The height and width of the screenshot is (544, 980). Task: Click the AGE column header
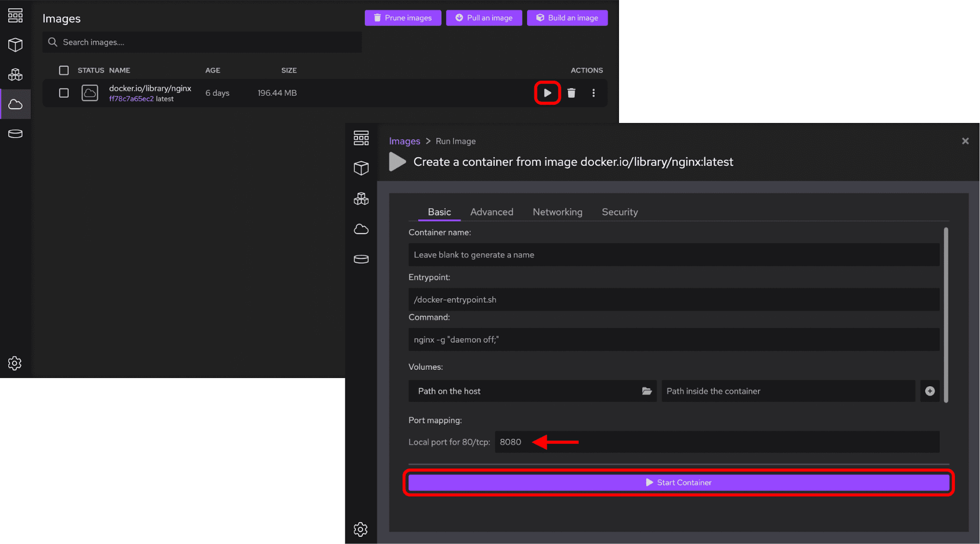213,70
